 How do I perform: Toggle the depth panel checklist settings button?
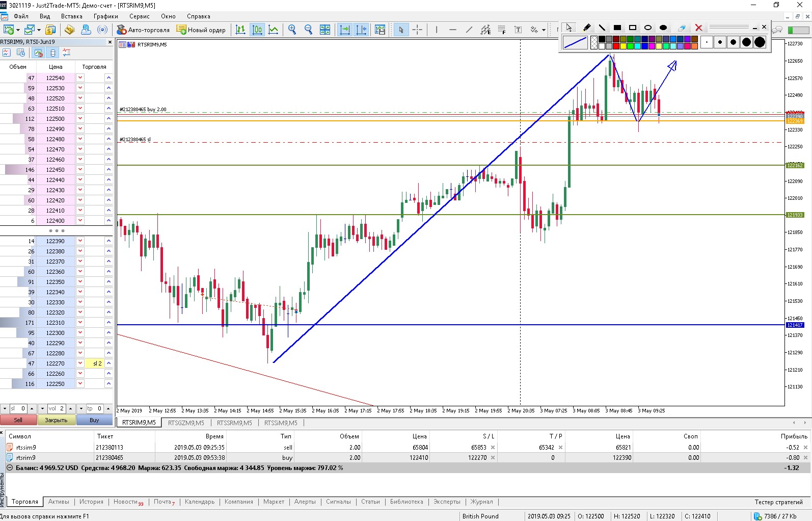pyautogui.click(x=67, y=53)
